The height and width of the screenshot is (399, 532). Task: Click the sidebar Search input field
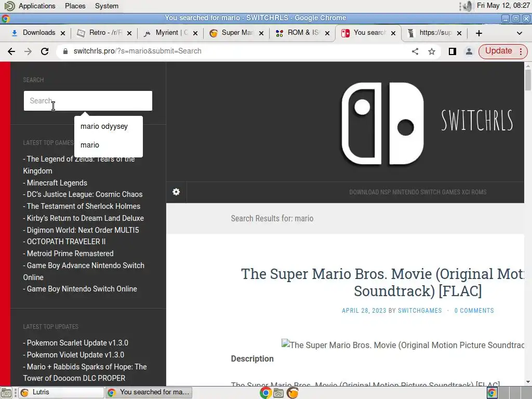(88, 101)
